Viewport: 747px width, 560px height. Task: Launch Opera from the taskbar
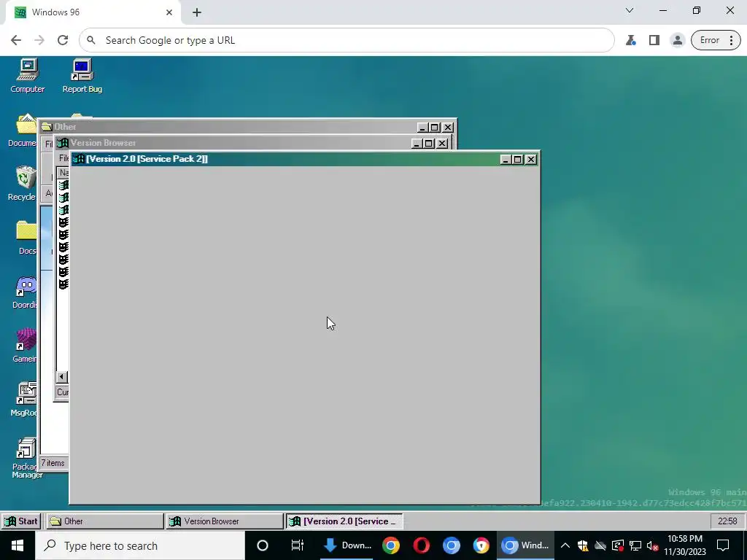(421, 545)
